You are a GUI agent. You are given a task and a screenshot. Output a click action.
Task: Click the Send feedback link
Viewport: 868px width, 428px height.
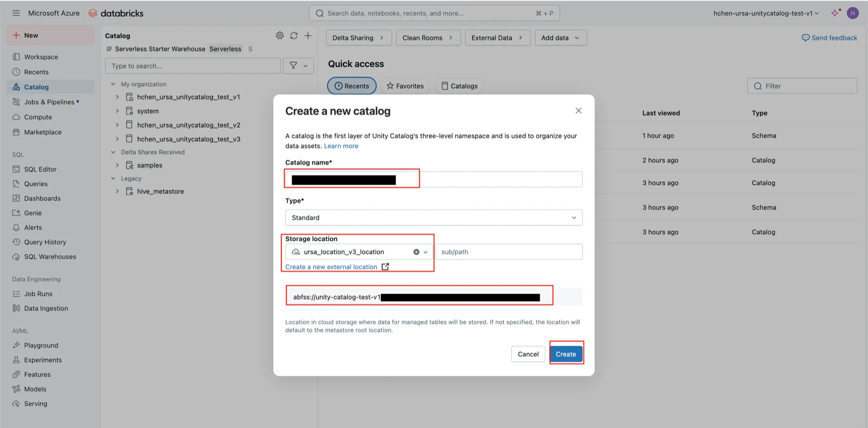click(829, 38)
